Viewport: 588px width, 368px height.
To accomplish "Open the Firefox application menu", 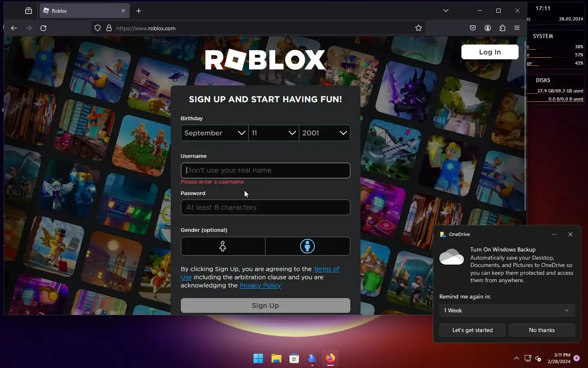I will (x=517, y=28).
